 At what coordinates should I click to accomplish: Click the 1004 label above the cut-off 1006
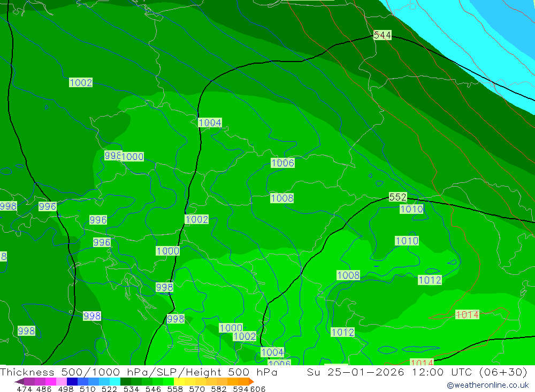coord(272,352)
